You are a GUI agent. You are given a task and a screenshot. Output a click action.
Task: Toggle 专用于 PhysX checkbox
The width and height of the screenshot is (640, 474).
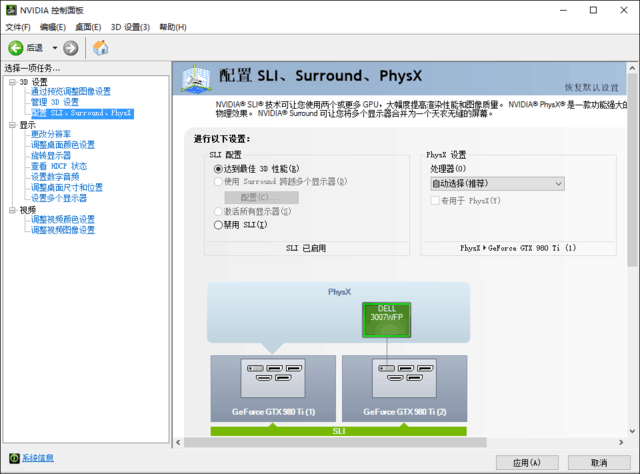(435, 200)
